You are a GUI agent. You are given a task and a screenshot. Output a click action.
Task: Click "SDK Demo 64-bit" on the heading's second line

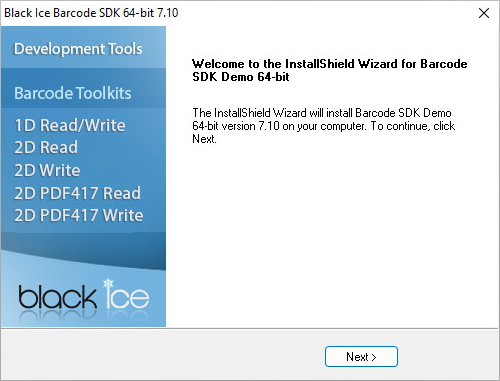tap(241, 77)
